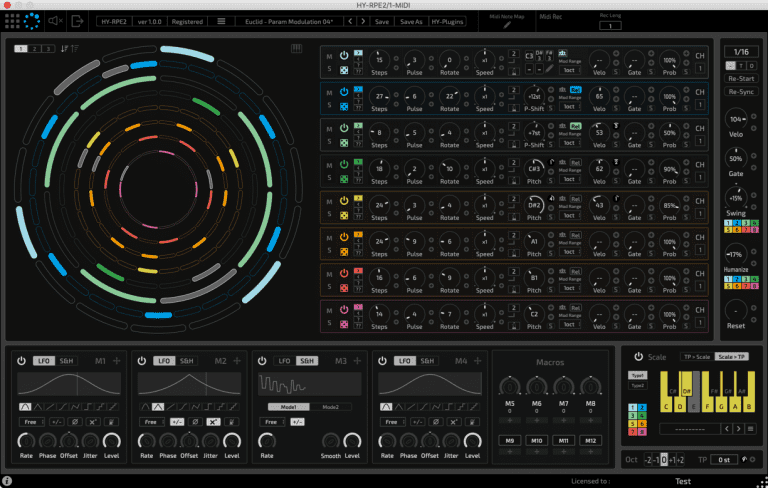Toggle the power button on the first track

click(x=345, y=55)
